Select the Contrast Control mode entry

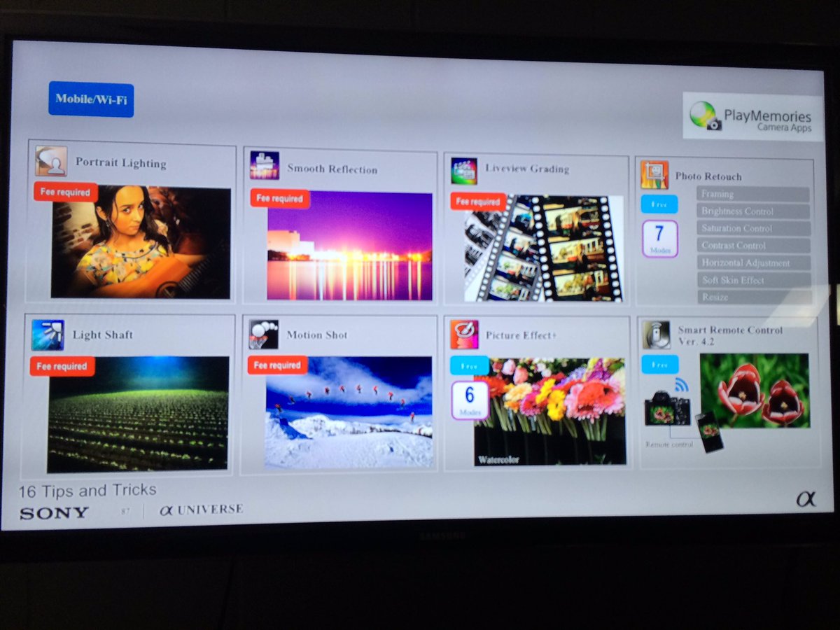click(x=754, y=246)
